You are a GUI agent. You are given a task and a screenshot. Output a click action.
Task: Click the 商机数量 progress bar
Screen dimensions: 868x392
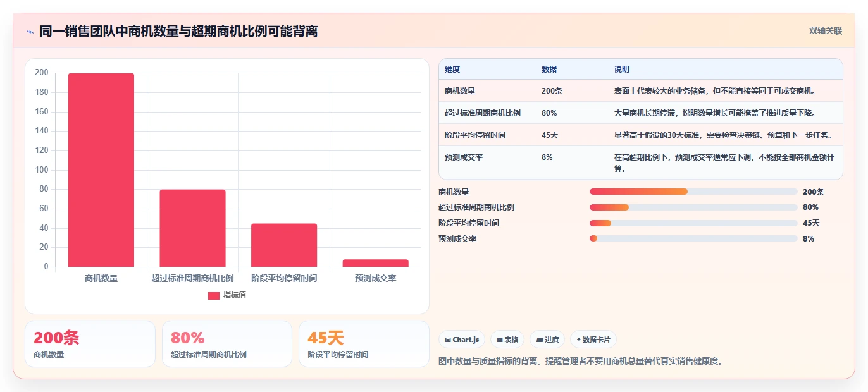coord(693,192)
